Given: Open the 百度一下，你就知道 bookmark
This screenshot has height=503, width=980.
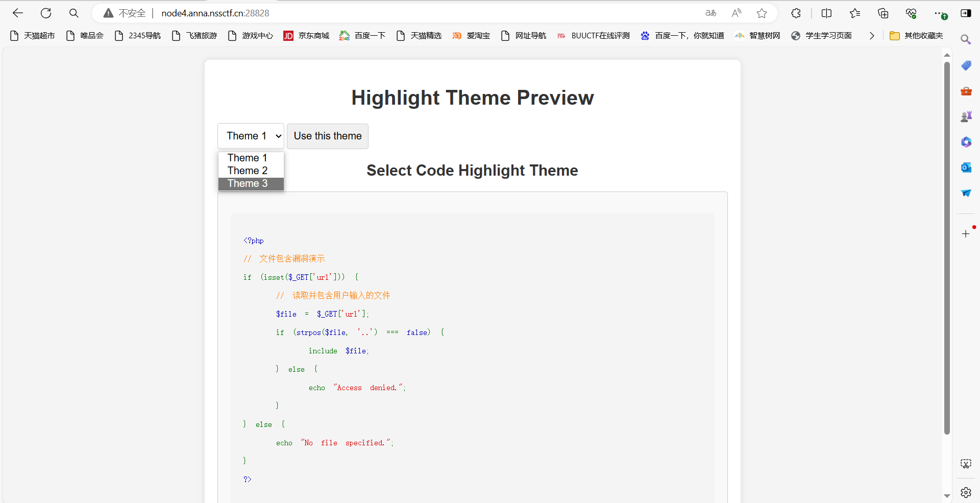Looking at the screenshot, I should 682,36.
